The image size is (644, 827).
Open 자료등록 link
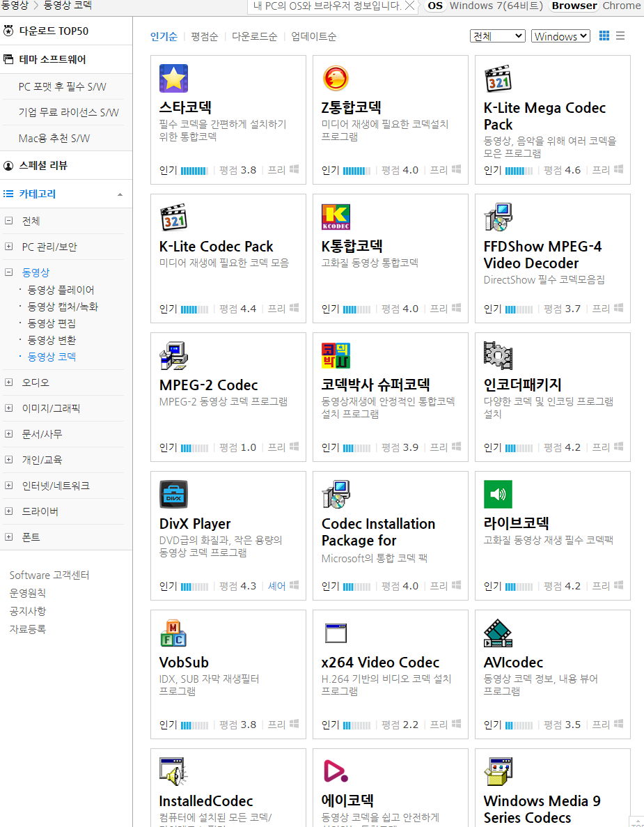pos(27,629)
